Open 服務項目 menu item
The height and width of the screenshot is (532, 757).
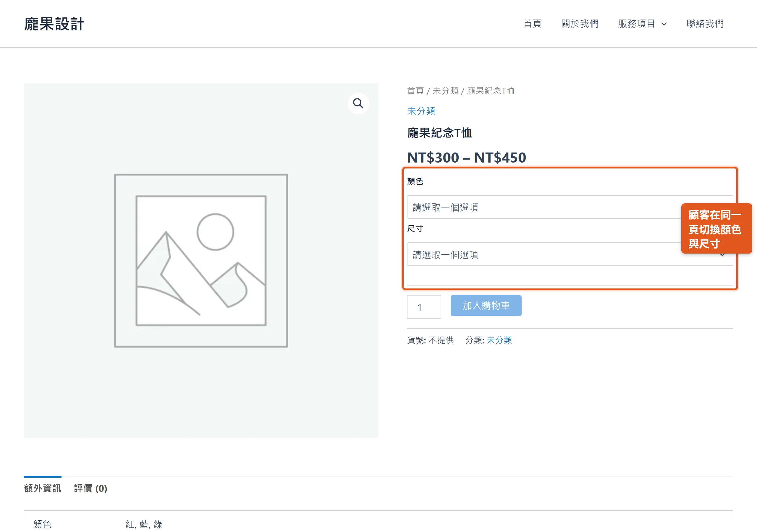click(636, 24)
